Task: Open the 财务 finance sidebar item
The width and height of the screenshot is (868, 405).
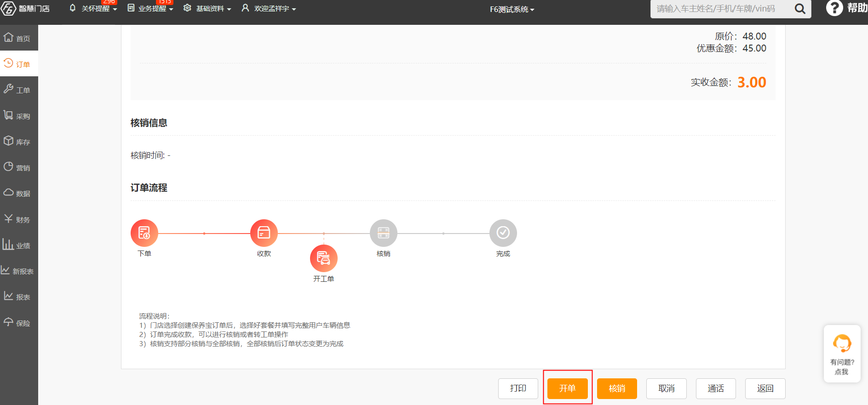Action: (x=19, y=219)
